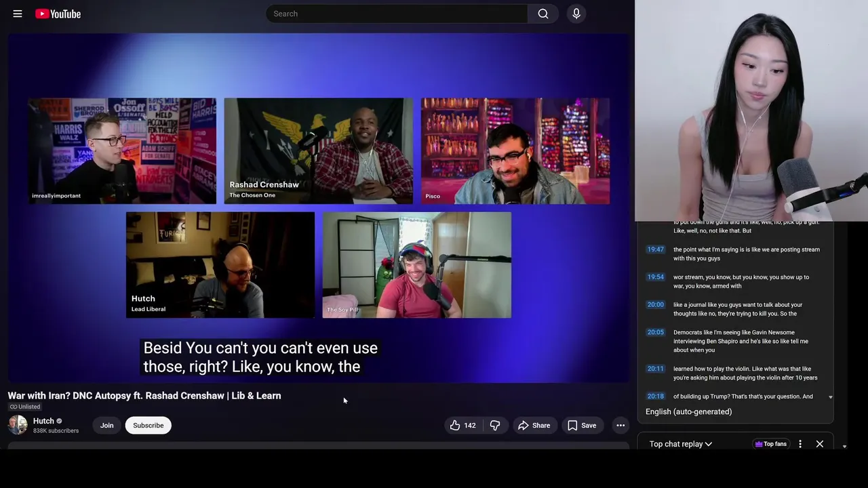Image resolution: width=868 pixels, height=488 pixels.
Task: Save the video to a playlist
Action: pyautogui.click(x=582, y=426)
